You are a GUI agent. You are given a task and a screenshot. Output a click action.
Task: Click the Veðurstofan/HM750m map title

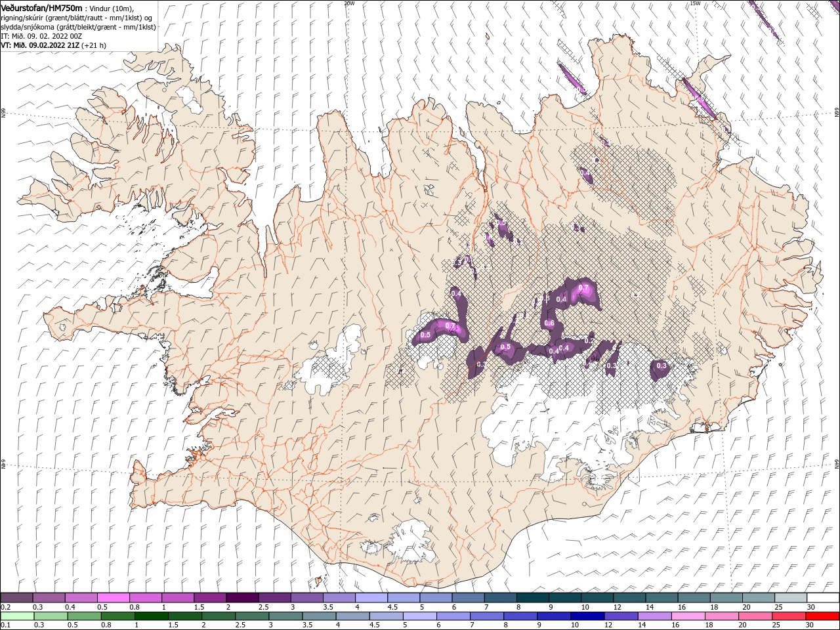41,7
